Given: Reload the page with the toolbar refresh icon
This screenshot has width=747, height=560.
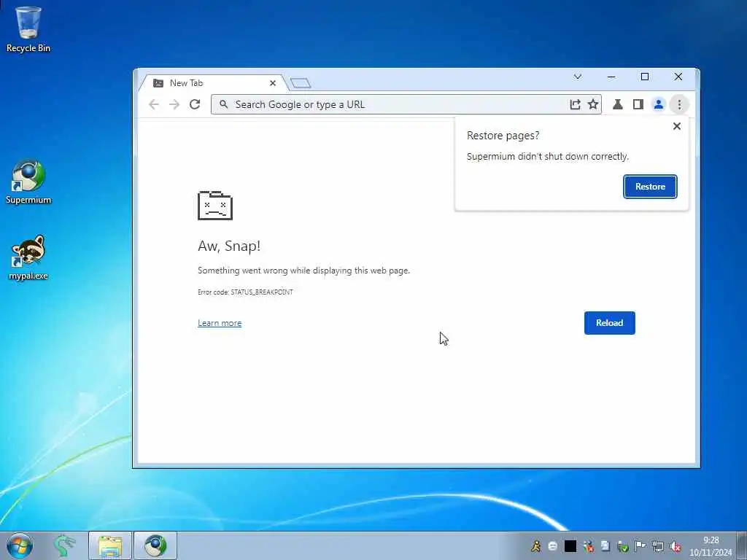Looking at the screenshot, I should coord(195,104).
